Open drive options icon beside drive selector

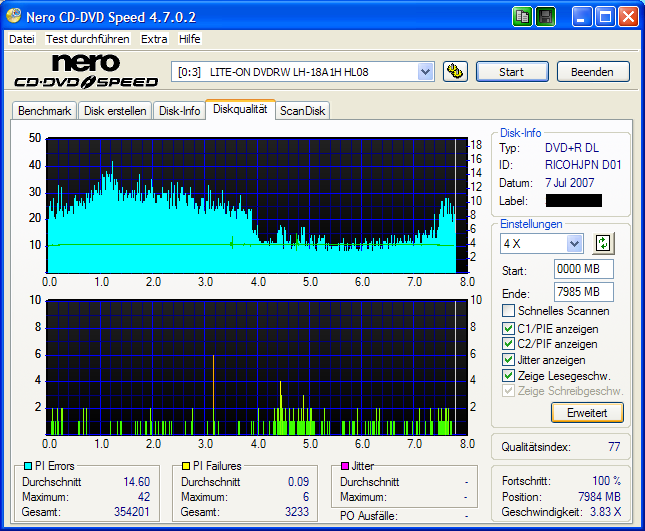tap(455, 71)
